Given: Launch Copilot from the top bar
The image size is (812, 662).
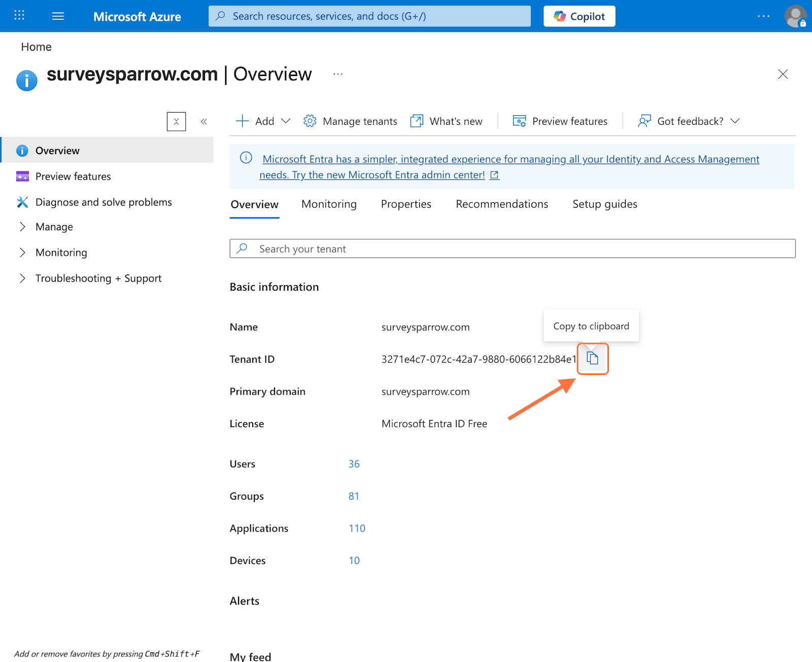Looking at the screenshot, I should [x=579, y=16].
